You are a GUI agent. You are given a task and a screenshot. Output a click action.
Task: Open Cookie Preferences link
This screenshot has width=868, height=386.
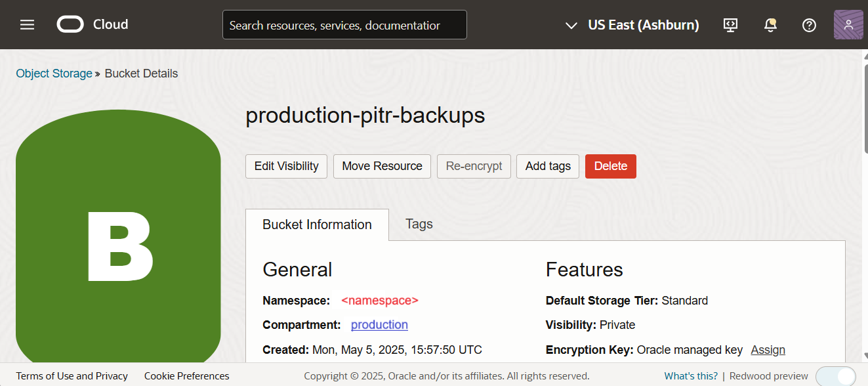pos(187,376)
